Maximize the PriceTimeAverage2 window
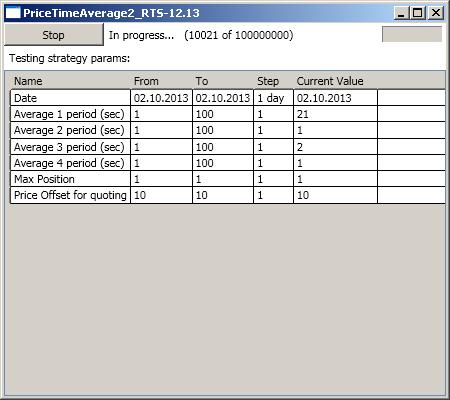 [418, 13]
